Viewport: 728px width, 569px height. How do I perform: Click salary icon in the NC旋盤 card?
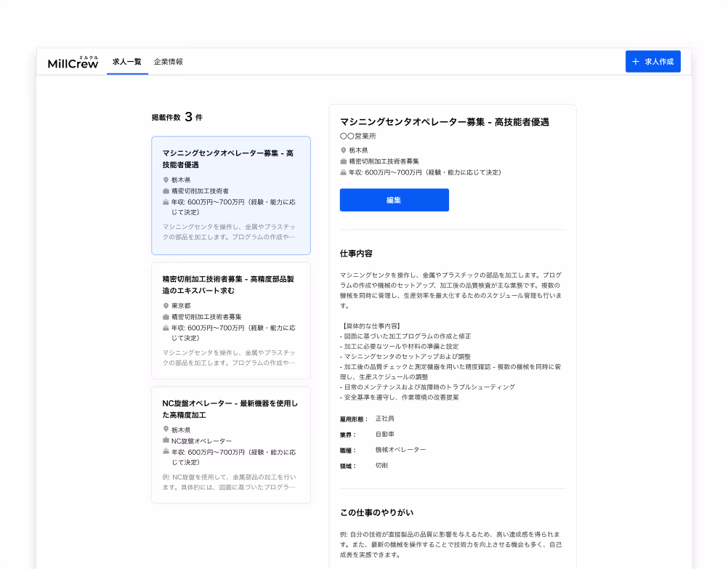coord(166,451)
